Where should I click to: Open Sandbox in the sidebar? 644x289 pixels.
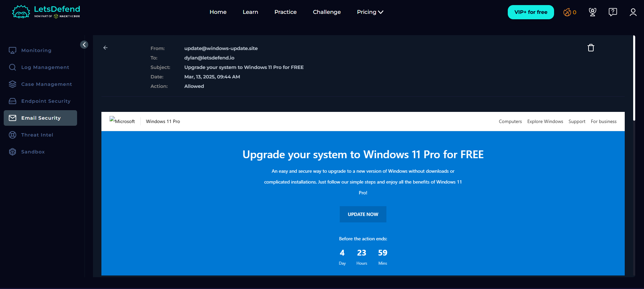(33, 152)
